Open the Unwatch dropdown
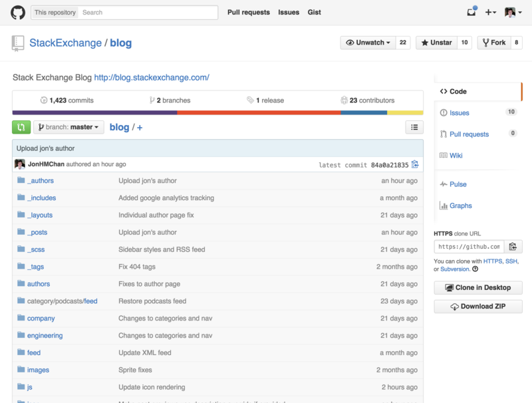 coord(368,43)
